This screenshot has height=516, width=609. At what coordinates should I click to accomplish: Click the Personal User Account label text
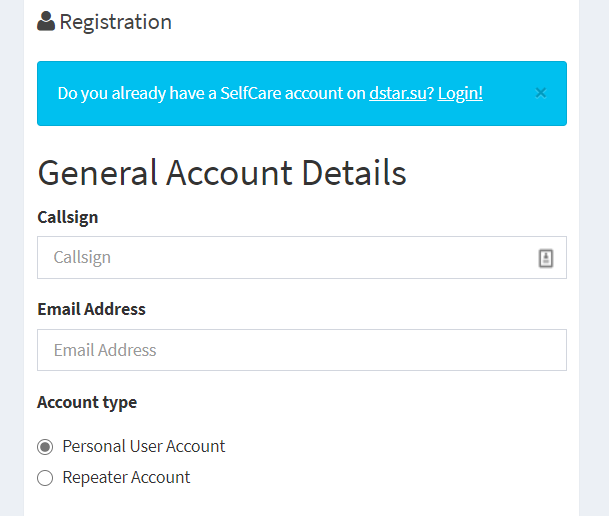pos(144,447)
